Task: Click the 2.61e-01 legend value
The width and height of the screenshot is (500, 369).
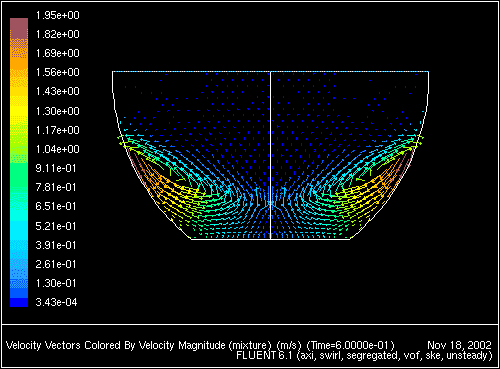Action: tap(56, 264)
